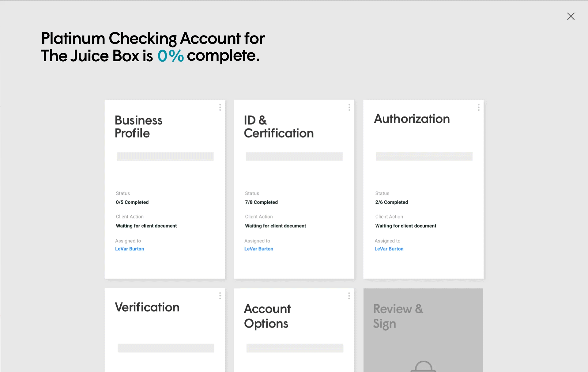Click LeVar Burton link on Business Profile card

click(130, 249)
